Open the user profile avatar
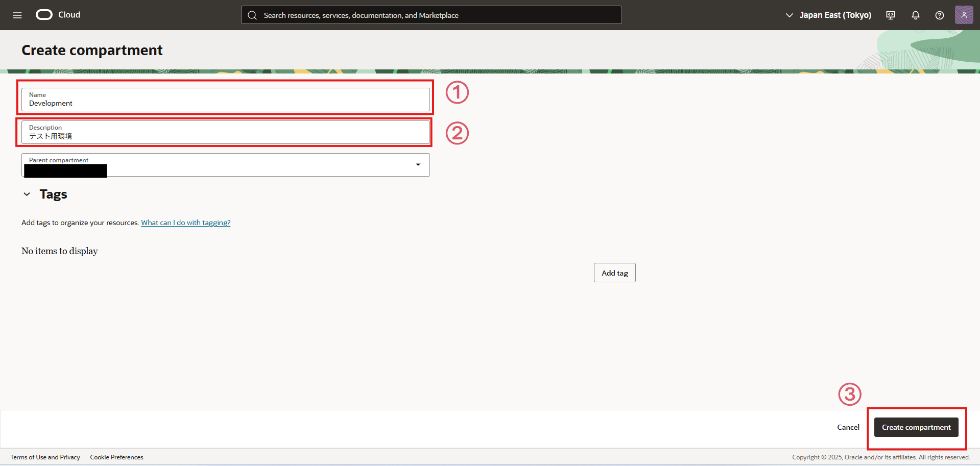 tap(964, 15)
